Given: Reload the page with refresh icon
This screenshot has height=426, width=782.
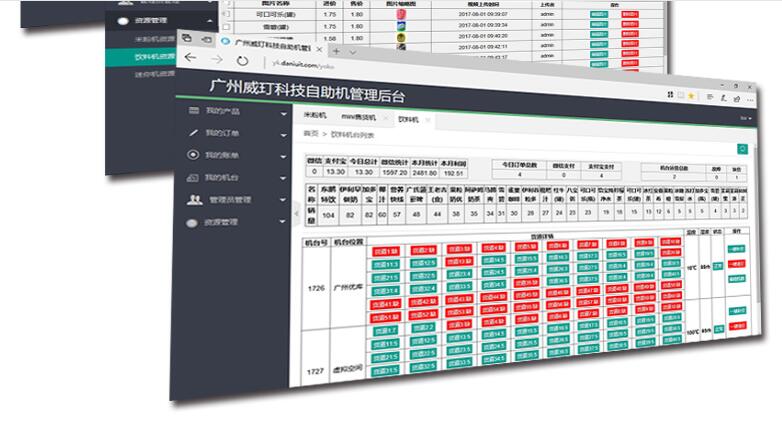Looking at the screenshot, I should pyautogui.click(x=242, y=61).
